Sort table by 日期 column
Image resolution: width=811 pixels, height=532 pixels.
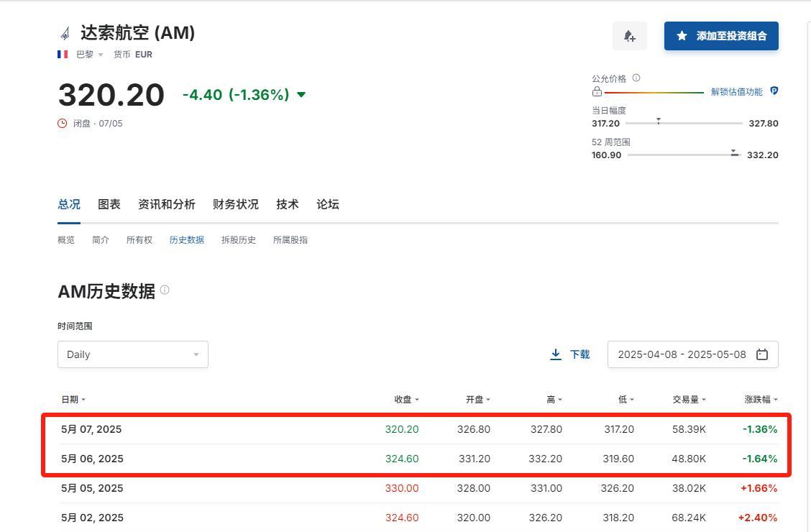(x=73, y=399)
